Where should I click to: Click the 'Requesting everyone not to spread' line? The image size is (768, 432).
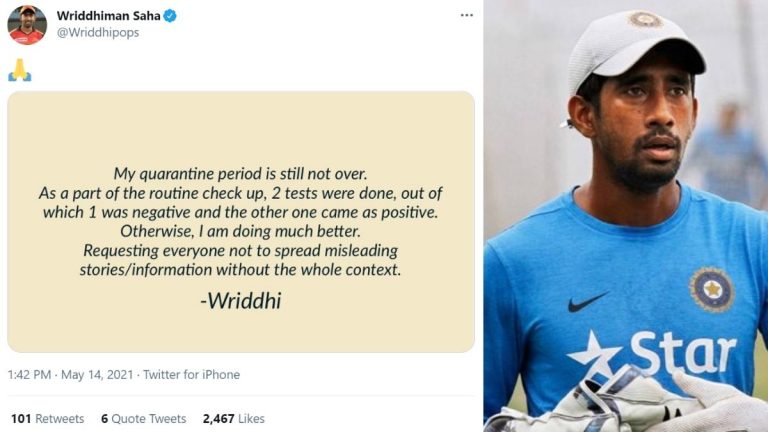(x=241, y=251)
